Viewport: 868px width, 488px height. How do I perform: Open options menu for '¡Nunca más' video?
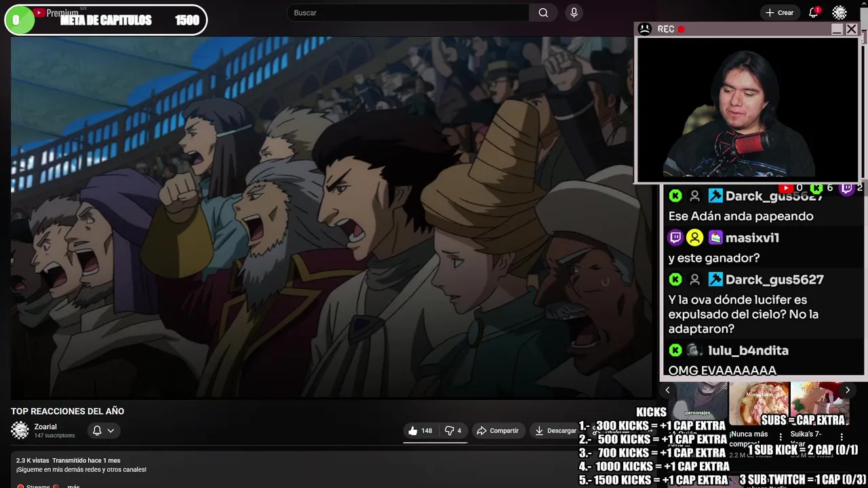pos(781,437)
